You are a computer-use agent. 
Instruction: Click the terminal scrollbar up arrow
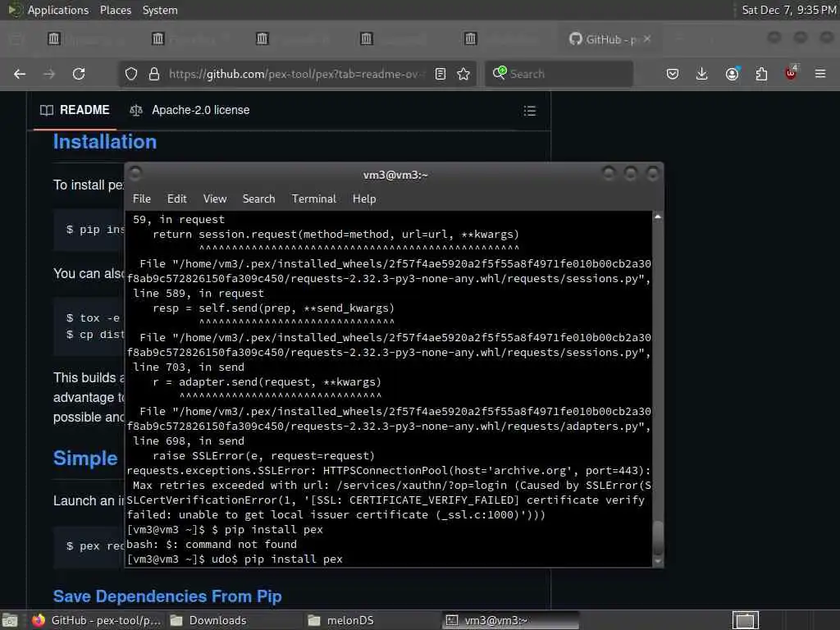tap(658, 217)
